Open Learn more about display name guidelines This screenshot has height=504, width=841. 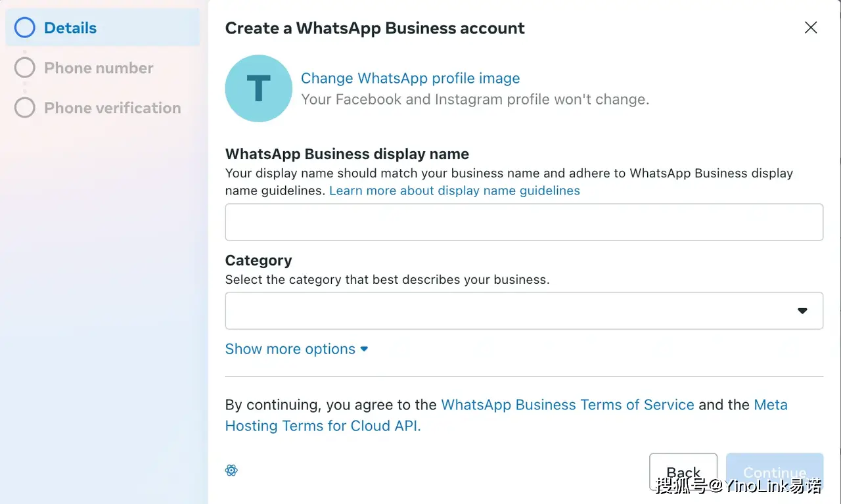click(455, 191)
